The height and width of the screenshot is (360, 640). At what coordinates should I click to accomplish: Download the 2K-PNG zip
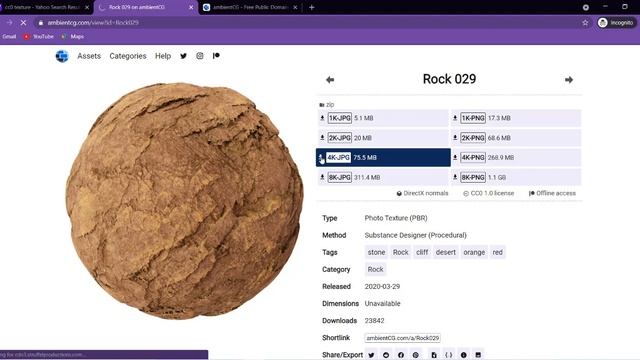(x=516, y=138)
